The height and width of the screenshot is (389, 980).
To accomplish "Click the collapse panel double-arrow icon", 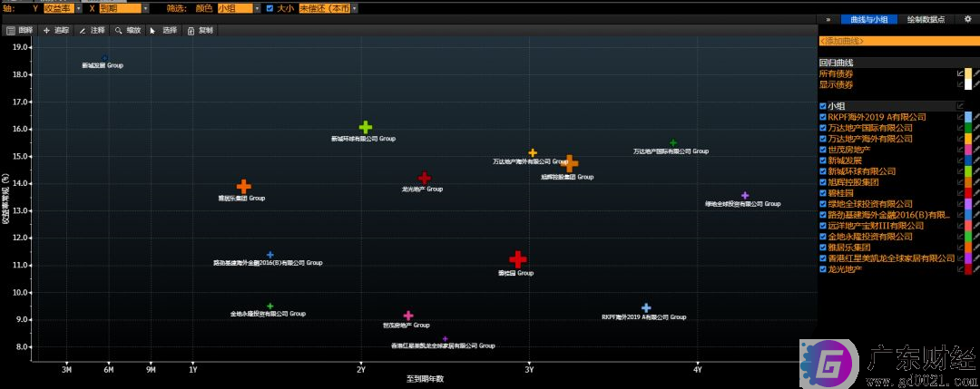I will (828, 19).
